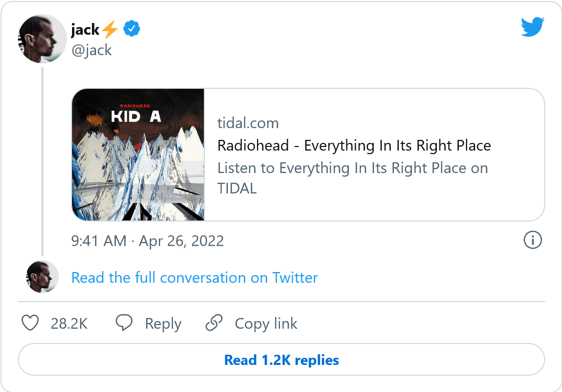Click the display name "jack"

pos(85,30)
